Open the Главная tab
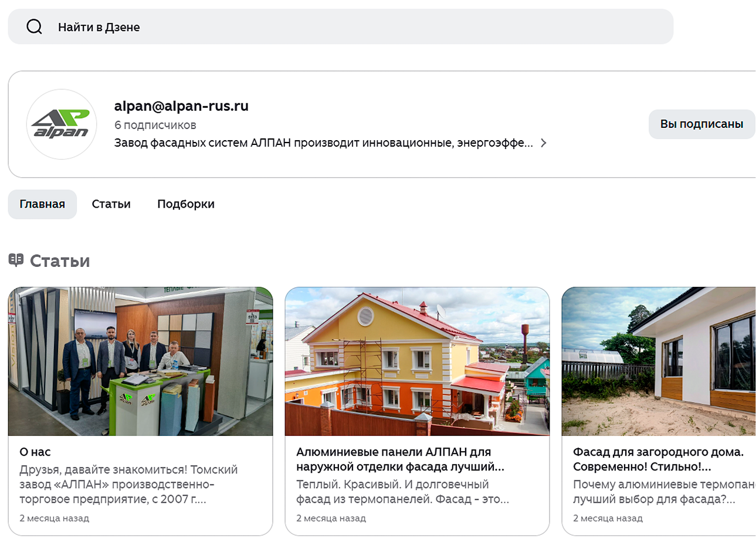This screenshot has height=559, width=756. coord(42,204)
